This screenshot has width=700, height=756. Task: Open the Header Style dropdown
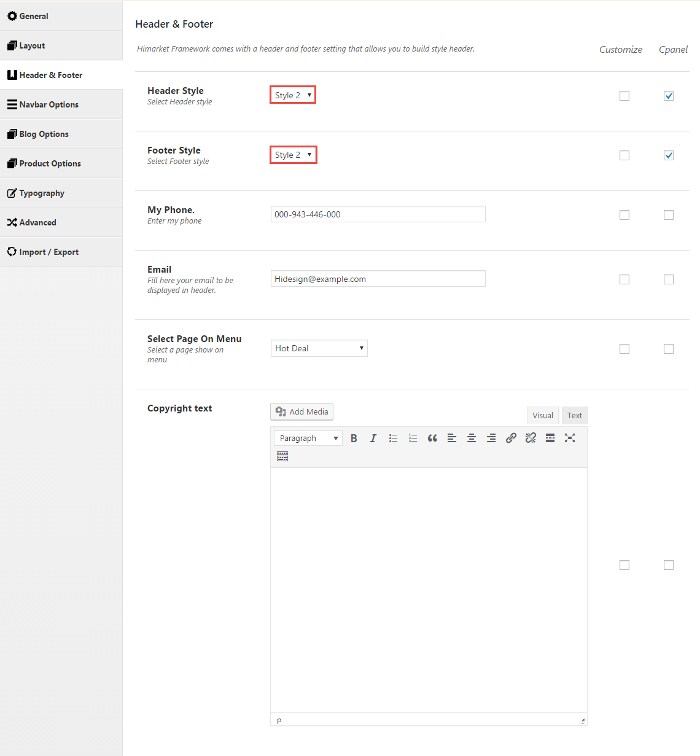293,95
